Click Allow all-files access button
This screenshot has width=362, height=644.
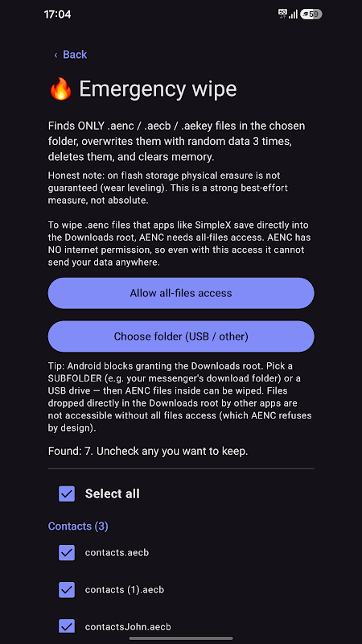pyautogui.click(x=181, y=293)
